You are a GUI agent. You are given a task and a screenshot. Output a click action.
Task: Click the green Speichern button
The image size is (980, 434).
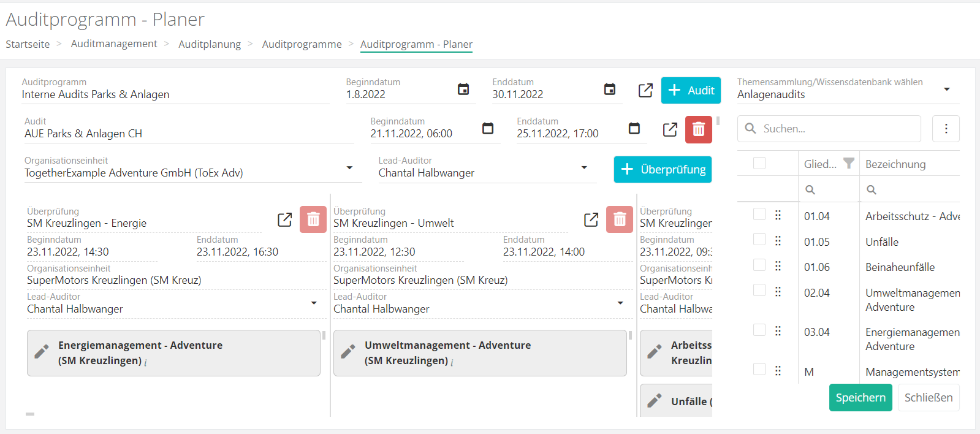[860, 397]
